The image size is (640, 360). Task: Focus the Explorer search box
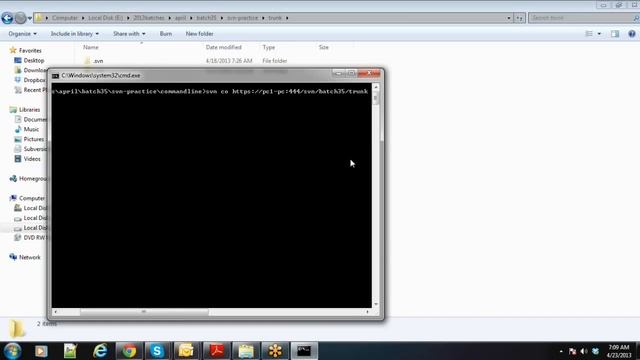(582, 18)
